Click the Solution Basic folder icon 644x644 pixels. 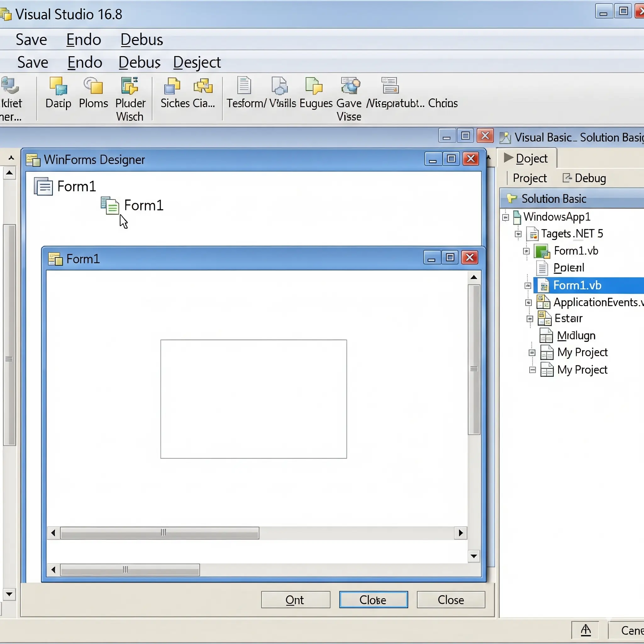(x=512, y=199)
